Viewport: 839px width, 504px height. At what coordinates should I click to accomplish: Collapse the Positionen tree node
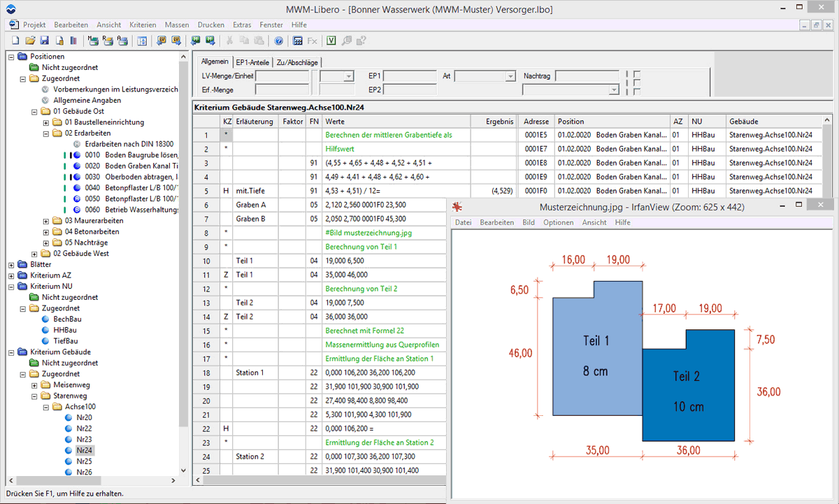[11, 57]
